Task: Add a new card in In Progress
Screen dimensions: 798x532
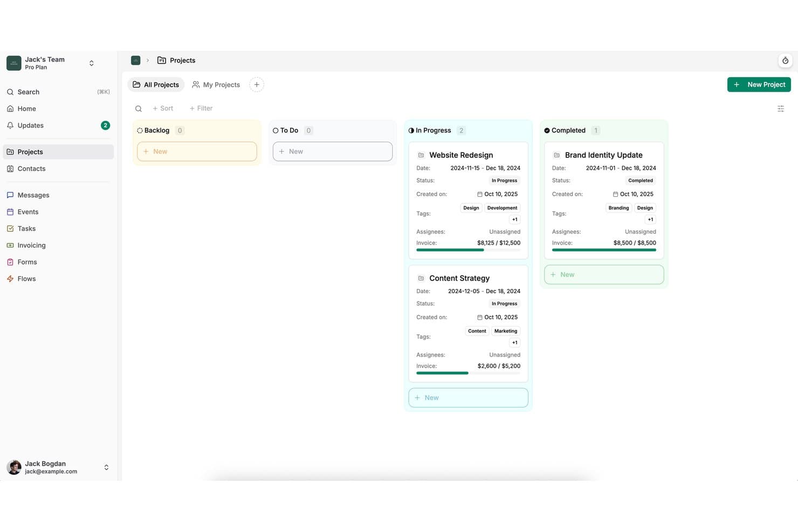Action: pyautogui.click(x=469, y=398)
